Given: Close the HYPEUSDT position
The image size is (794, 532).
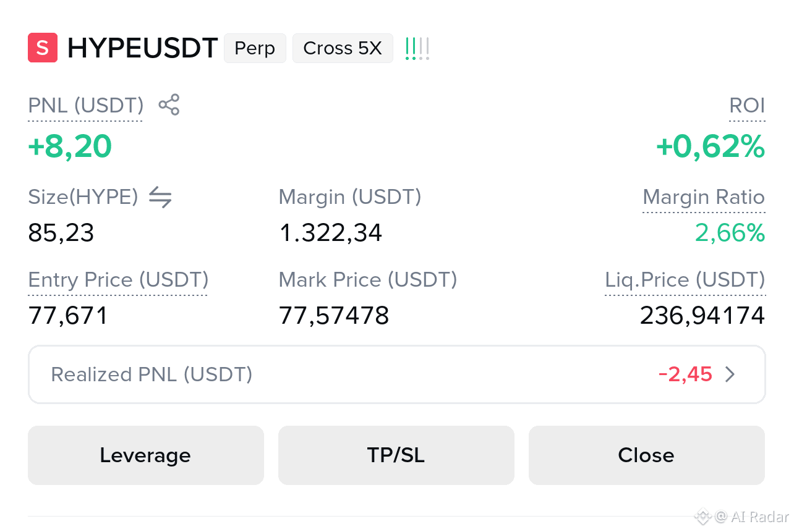Looking at the screenshot, I should pyautogui.click(x=647, y=455).
